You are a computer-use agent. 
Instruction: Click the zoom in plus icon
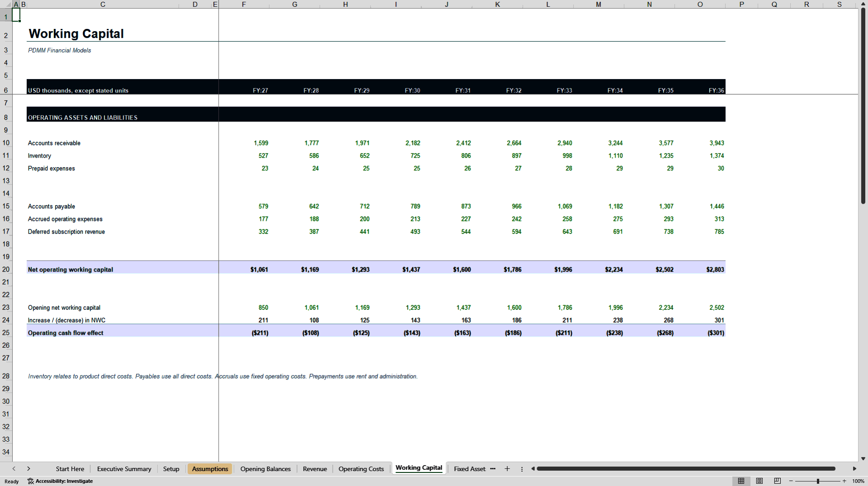click(844, 481)
